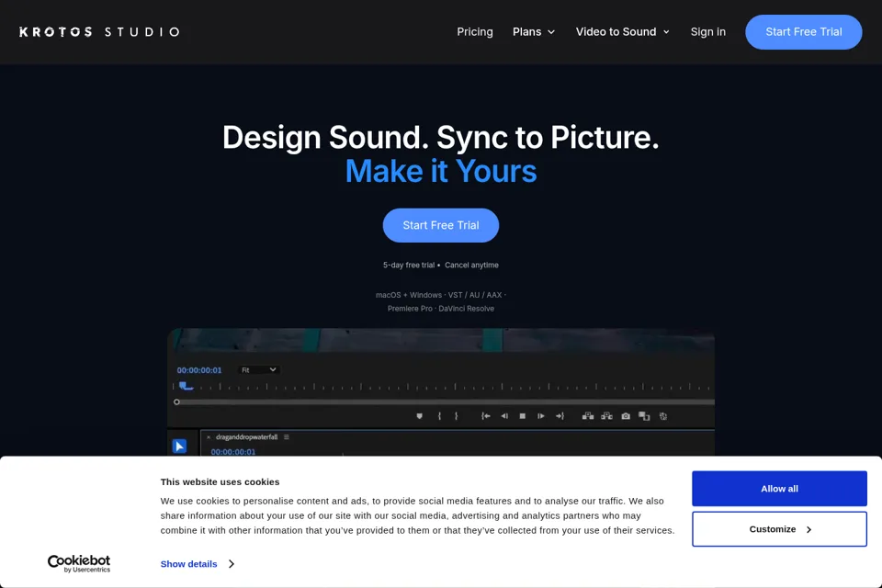
Task: Click the zoom scroll bar handle circle
Action: 176,401
